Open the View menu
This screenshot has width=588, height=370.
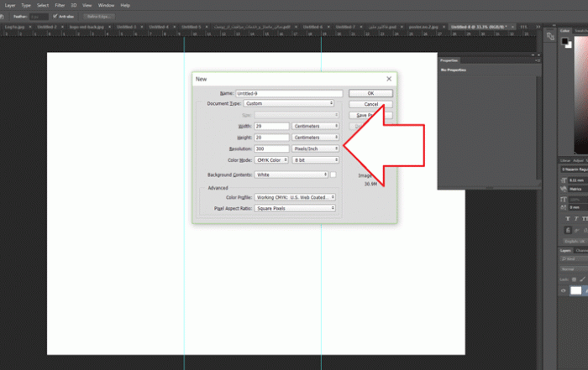tap(87, 5)
